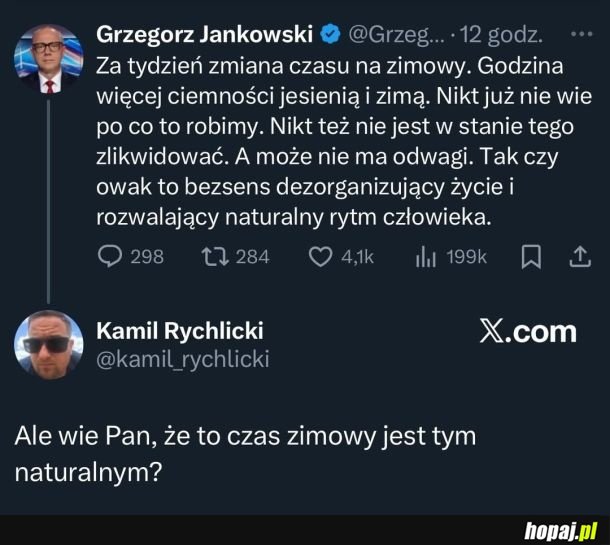Open Kamil Rychlicki's avatar with sunglasses
The image size is (610, 545).
(x=49, y=345)
